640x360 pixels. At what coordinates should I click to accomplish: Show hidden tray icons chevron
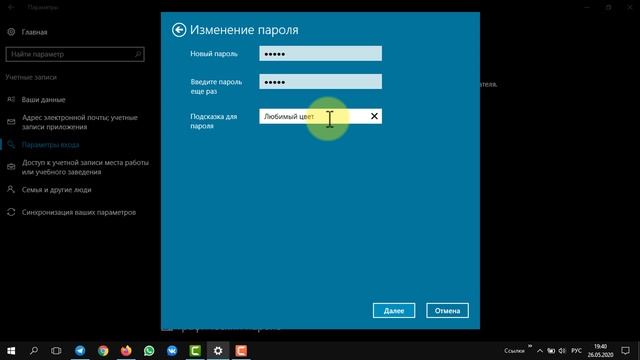point(540,351)
